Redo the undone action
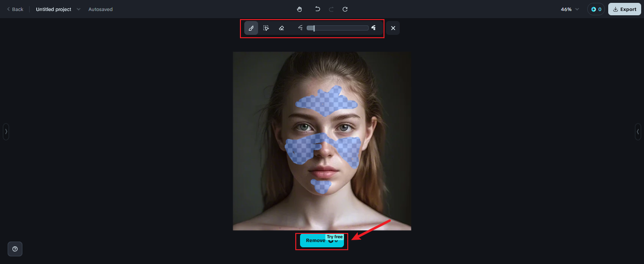This screenshot has height=264, width=644. [x=331, y=9]
